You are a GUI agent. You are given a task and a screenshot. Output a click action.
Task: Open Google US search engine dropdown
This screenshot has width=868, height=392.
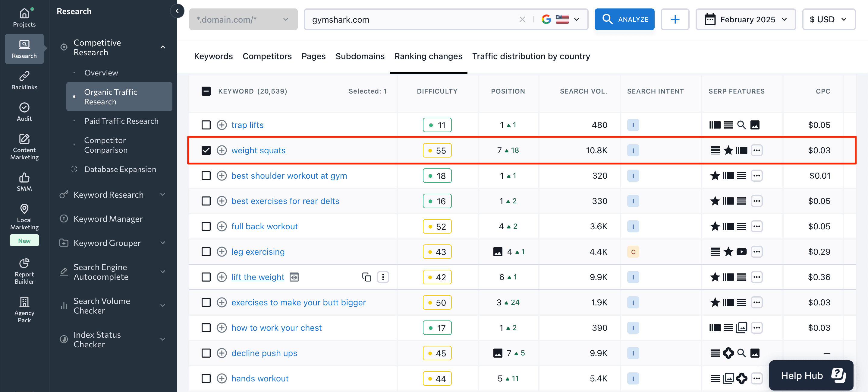pyautogui.click(x=561, y=20)
